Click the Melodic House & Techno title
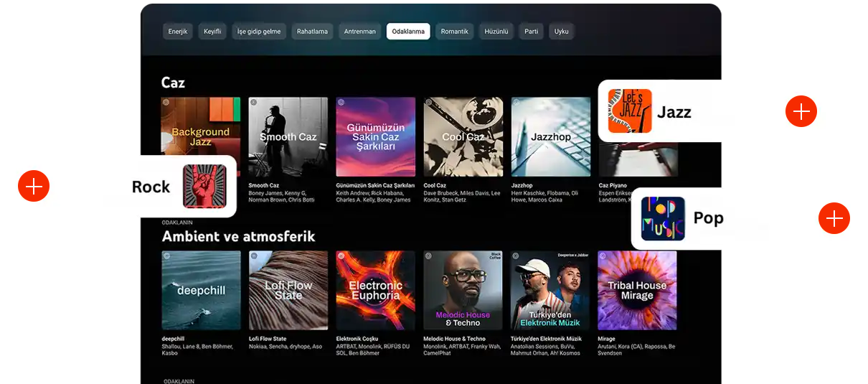The image size is (868, 384). coord(455,339)
